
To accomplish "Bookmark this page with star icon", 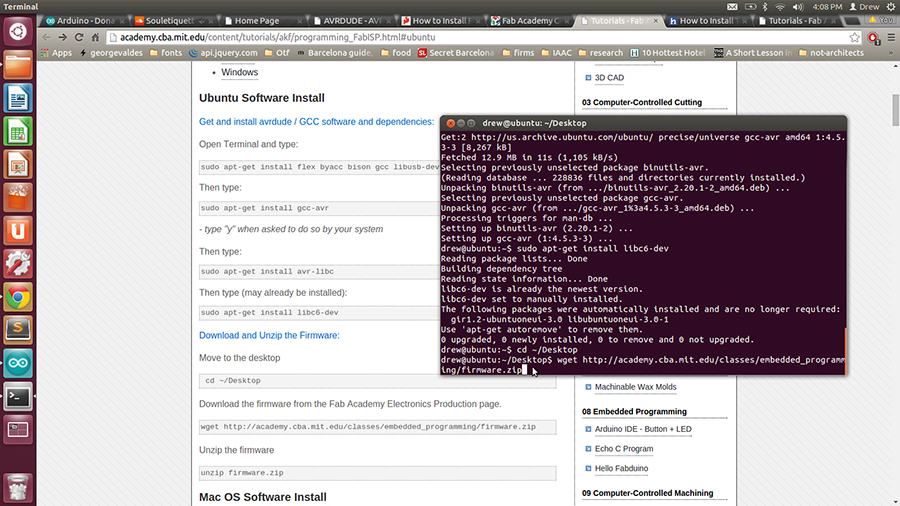I will [x=855, y=37].
